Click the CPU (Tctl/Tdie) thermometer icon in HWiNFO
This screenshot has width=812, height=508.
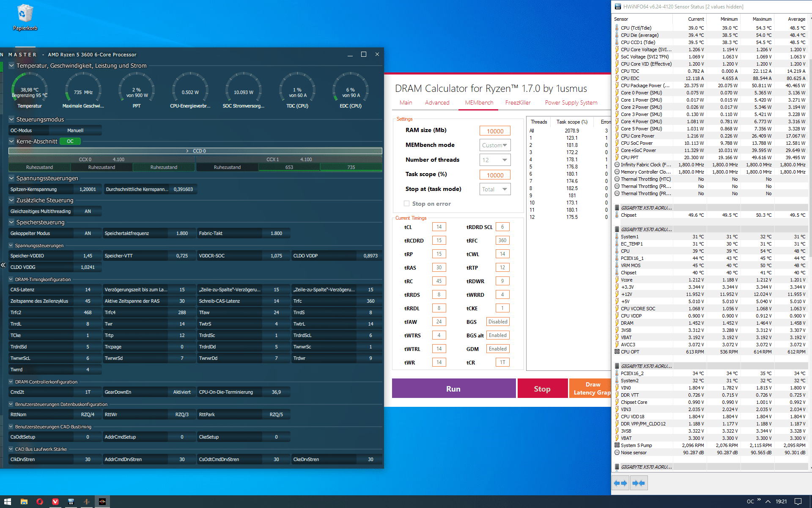617,28
